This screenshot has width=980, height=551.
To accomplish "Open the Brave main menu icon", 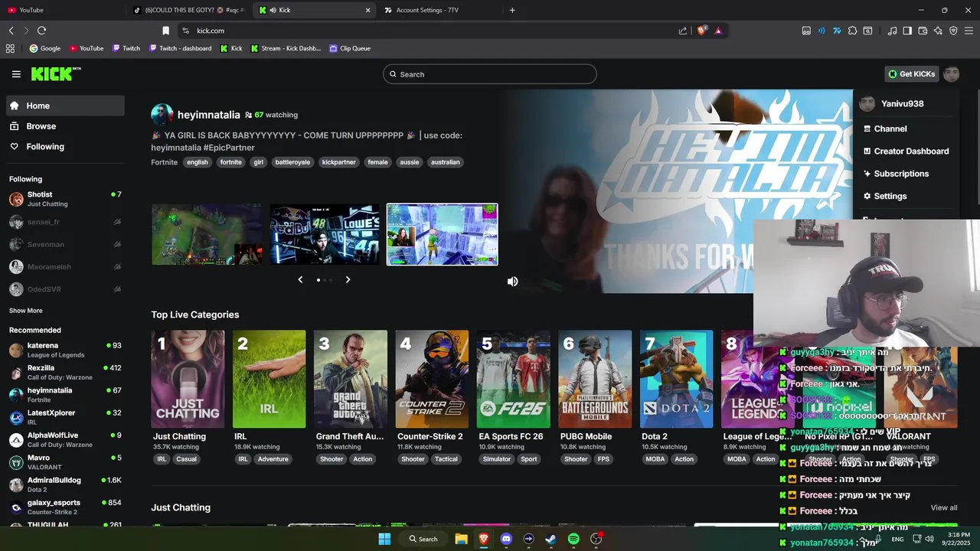I will coord(969,31).
